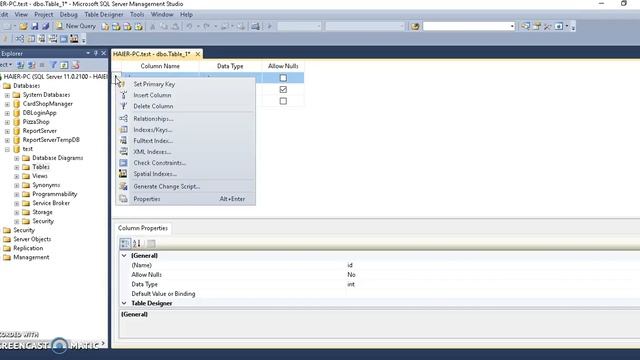Open the Tools menu
The height and width of the screenshot is (360, 640).
pos(137,14)
